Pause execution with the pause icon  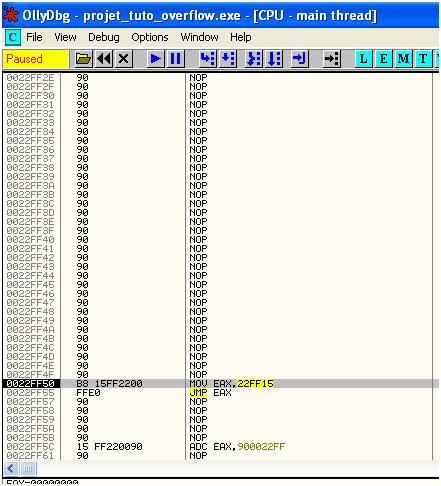[175, 59]
